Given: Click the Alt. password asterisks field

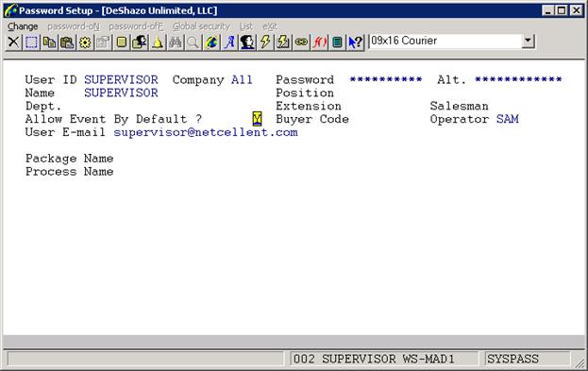Looking at the screenshot, I should [x=518, y=79].
